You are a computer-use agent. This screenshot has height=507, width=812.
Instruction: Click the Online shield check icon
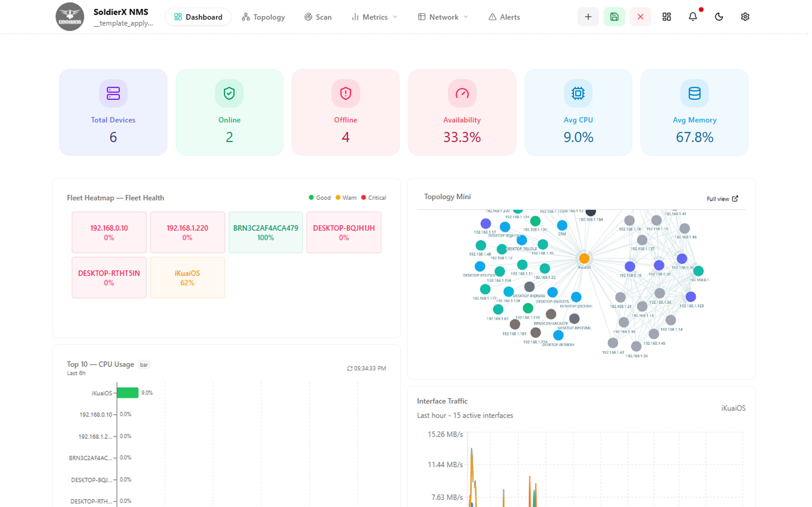click(229, 93)
